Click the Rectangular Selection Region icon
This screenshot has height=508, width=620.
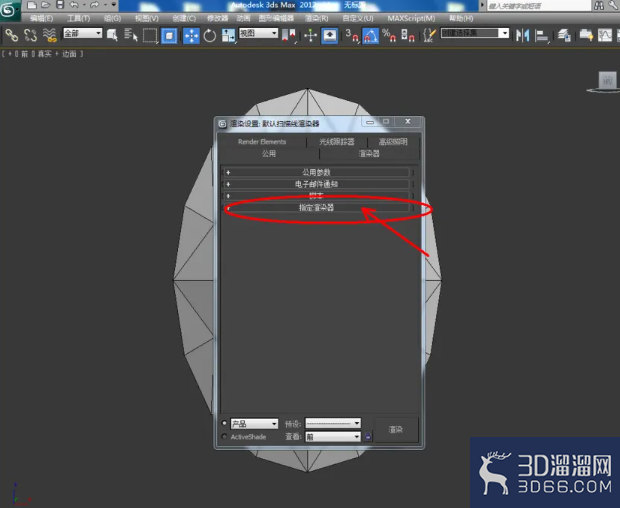click(150, 36)
